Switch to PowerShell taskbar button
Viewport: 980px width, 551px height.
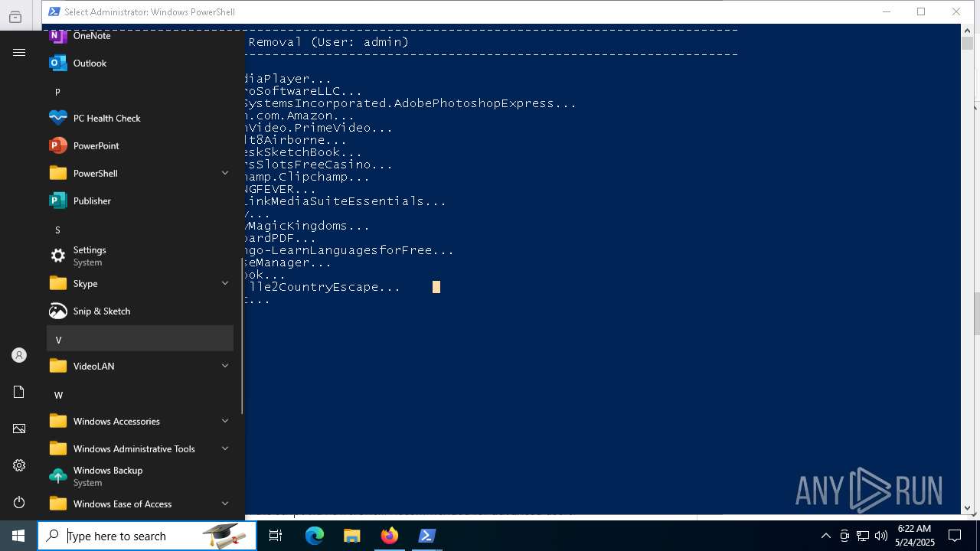[427, 536]
